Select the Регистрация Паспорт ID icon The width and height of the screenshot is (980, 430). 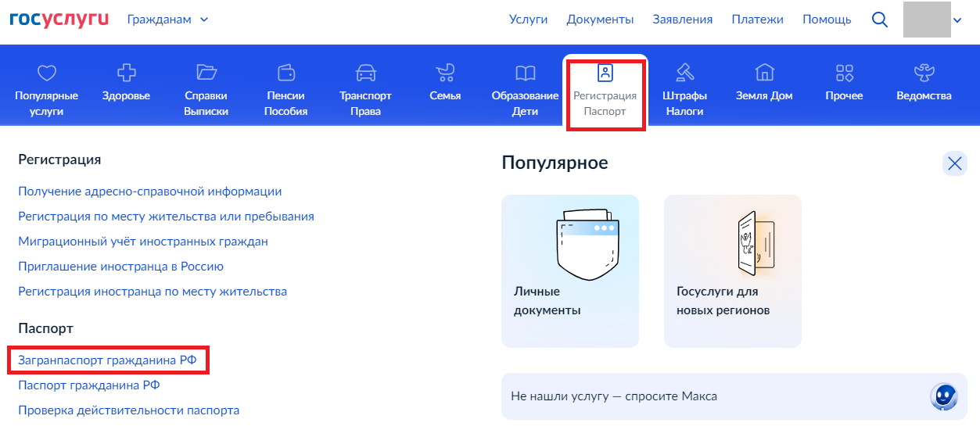tap(605, 73)
